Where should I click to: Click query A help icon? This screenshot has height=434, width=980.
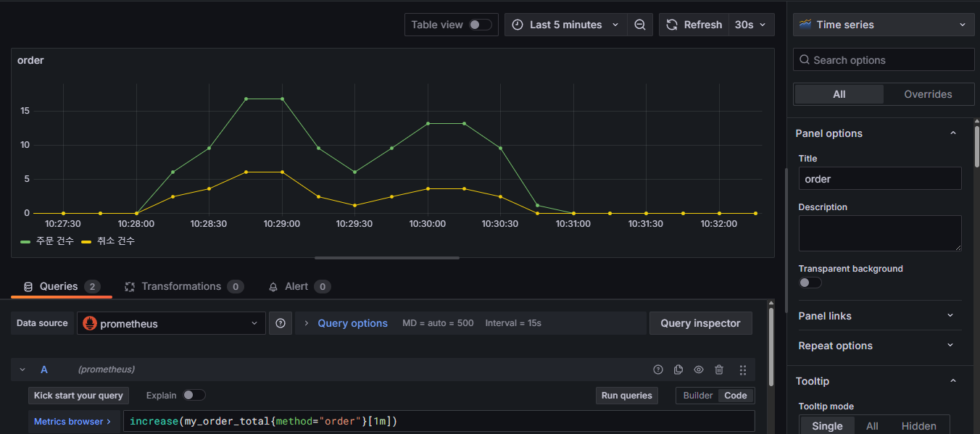tap(658, 370)
